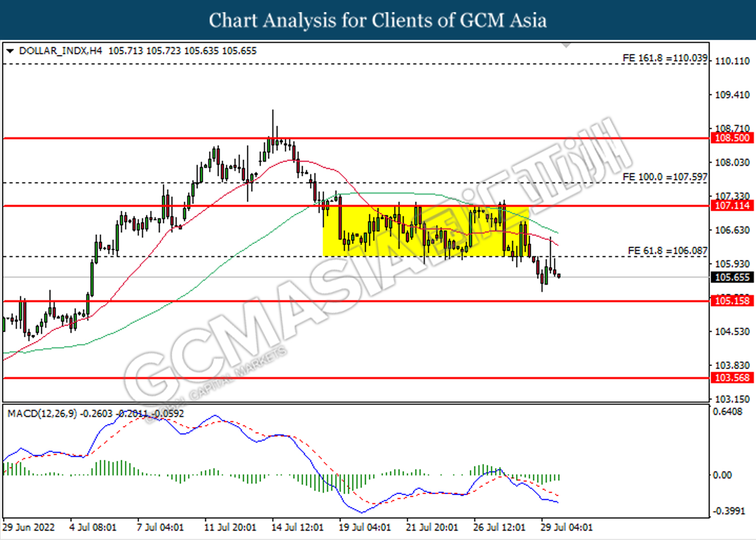
Task: Click the 105.158 red price label
Action: 732,301
